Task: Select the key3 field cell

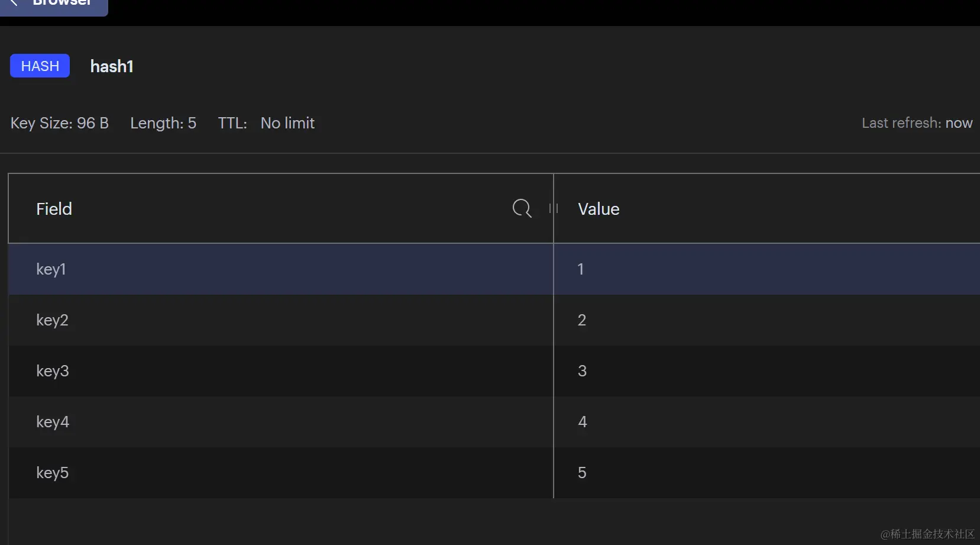Action: (53, 371)
